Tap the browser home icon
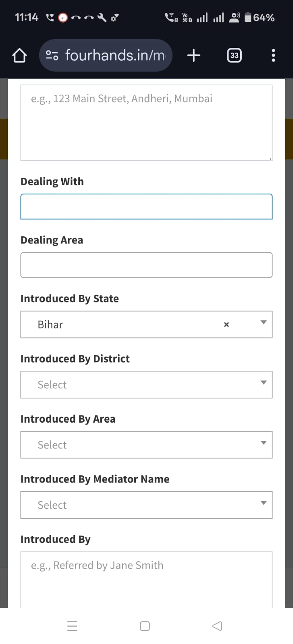The width and height of the screenshot is (293, 644). click(19, 56)
